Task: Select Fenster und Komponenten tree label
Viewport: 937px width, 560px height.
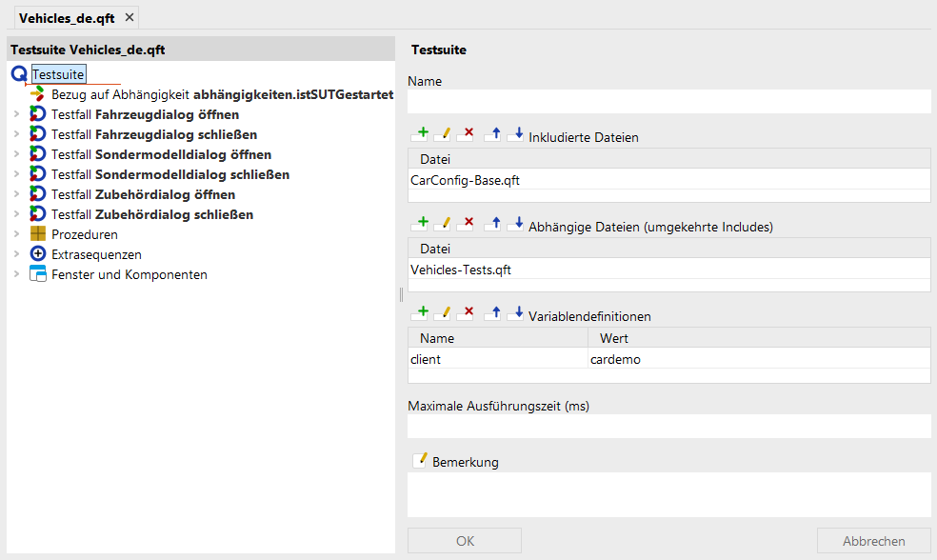Action: pyautogui.click(x=130, y=274)
